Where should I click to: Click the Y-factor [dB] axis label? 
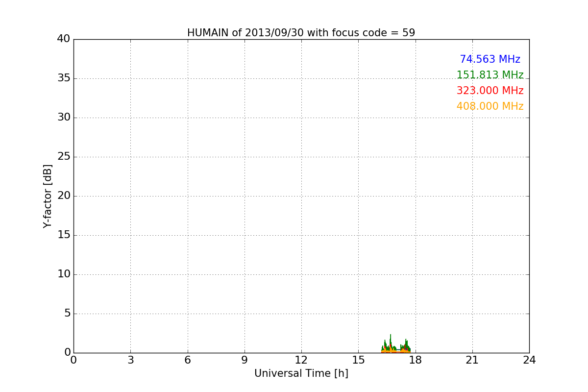point(48,196)
